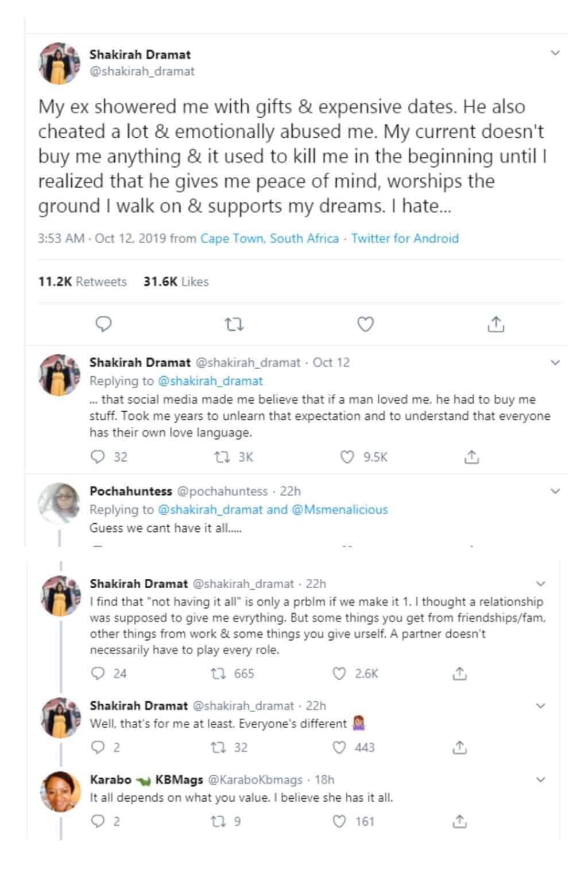Open the @Msmenalicious mention link
This screenshot has width=588, height=893.
point(340,509)
